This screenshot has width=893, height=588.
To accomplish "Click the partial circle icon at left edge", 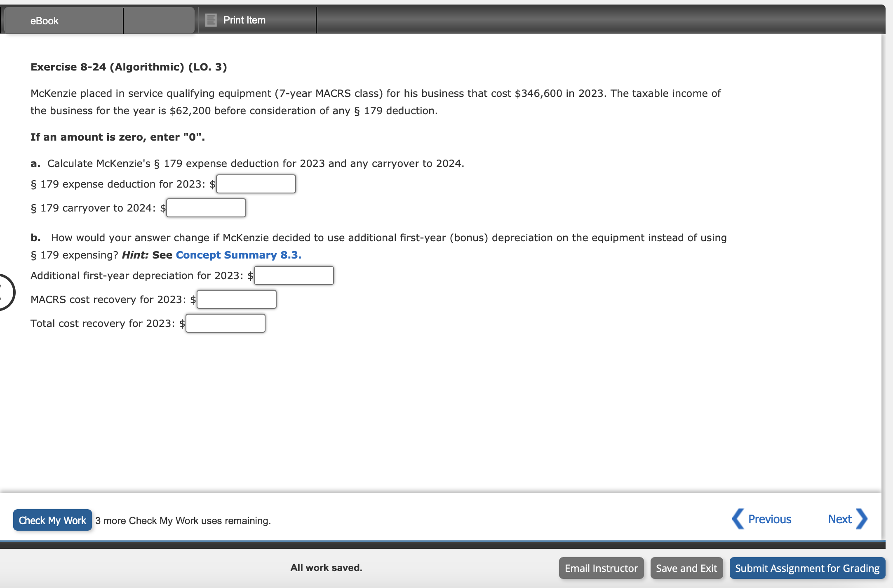I will (x=6, y=292).
